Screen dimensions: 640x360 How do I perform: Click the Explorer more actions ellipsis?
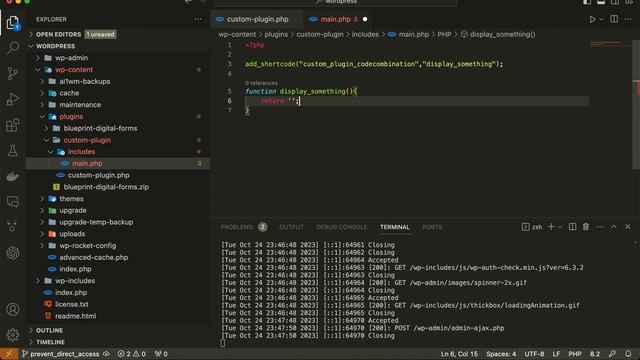[198, 19]
